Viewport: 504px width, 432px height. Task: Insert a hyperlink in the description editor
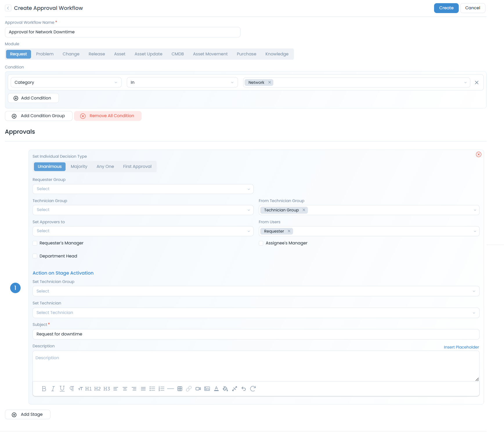point(189,389)
